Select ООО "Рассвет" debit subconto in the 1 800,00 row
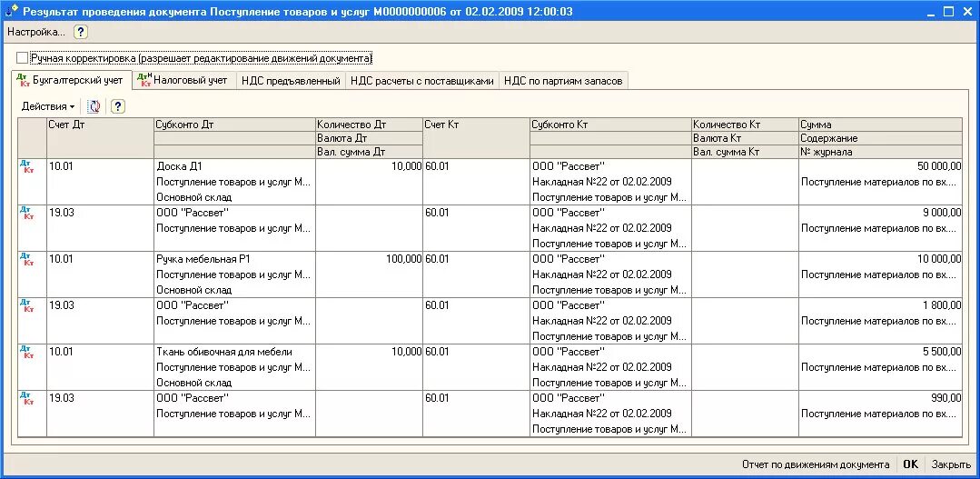The height and width of the screenshot is (479, 980). pyautogui.click(x=234, y=305)
